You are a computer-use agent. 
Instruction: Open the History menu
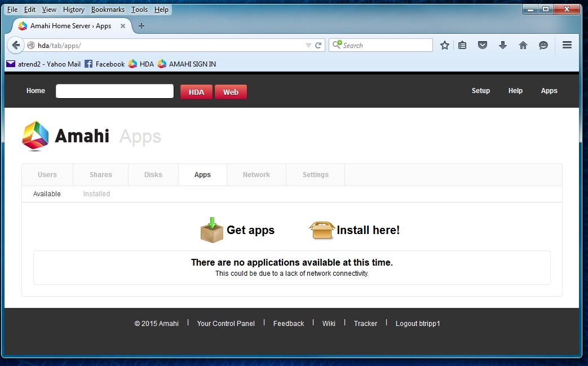click(x=73, y=10)
